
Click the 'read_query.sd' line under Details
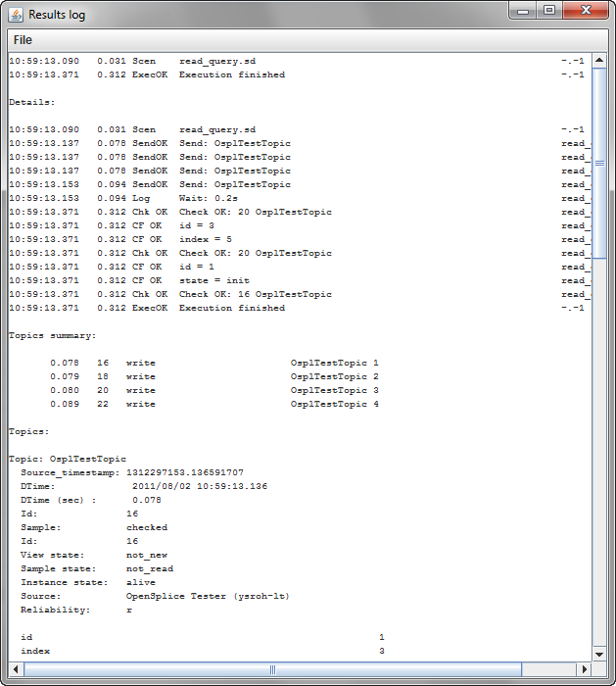click(217, 130)
